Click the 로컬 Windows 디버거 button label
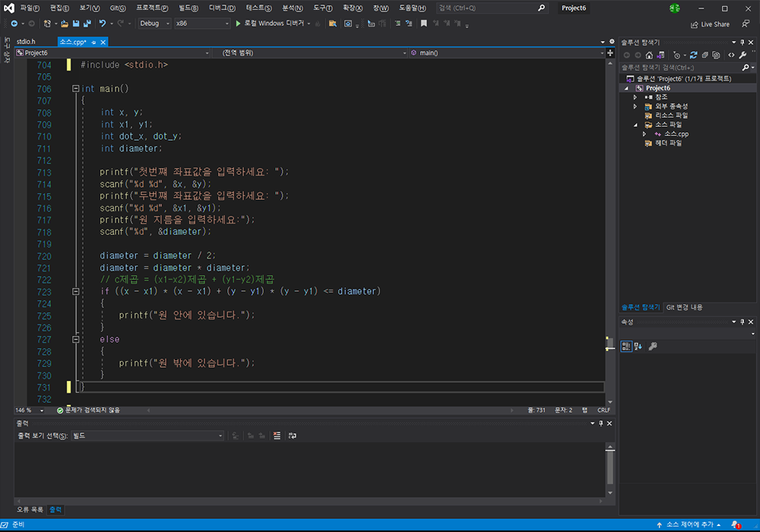Viewport: 760px width, 532px height. coord(274,24)
